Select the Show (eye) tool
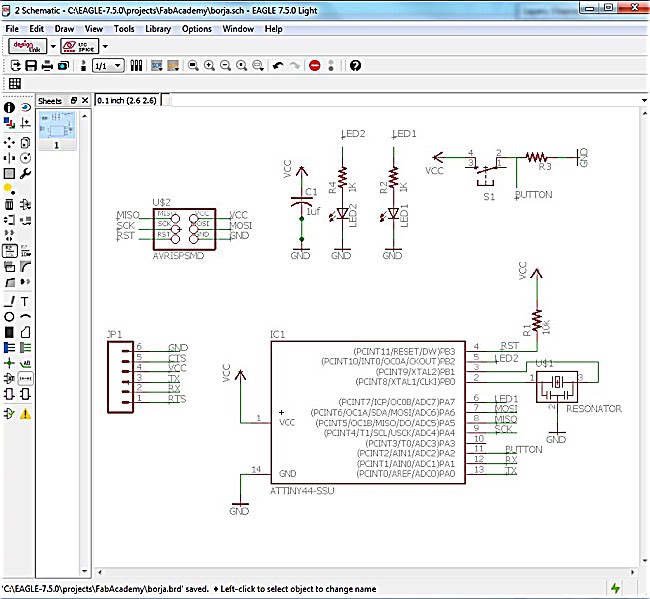Screen dimensions: 650x599 (25, 107)
